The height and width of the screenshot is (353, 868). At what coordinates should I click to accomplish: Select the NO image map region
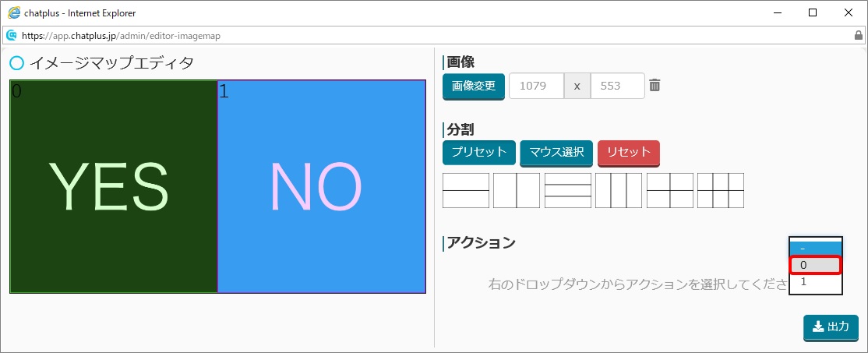pyautogui.click(x=322, y=186)
